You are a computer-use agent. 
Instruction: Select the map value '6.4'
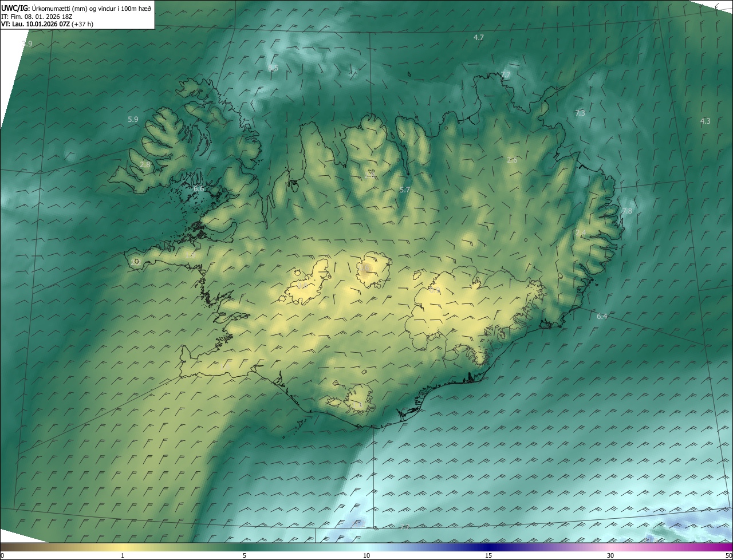602,317
